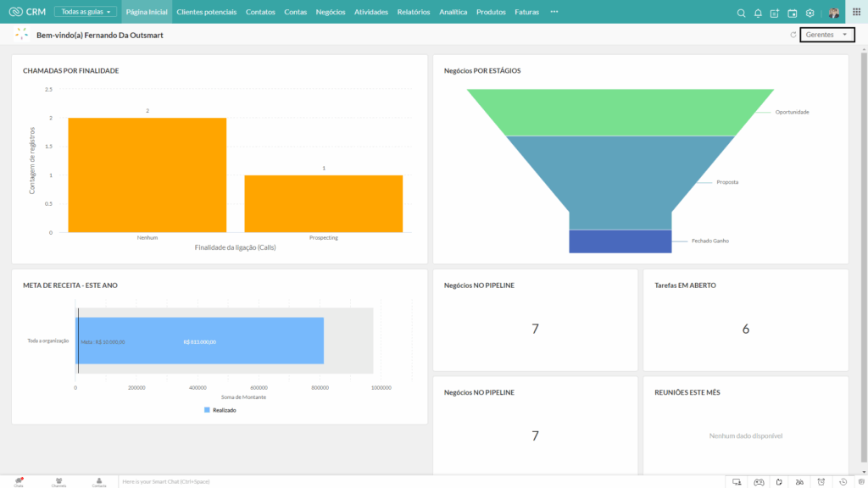Click the screen-share assist icon in the bottom bar
The height and width of the screenshot is (488, 868).
pos(737,482)
